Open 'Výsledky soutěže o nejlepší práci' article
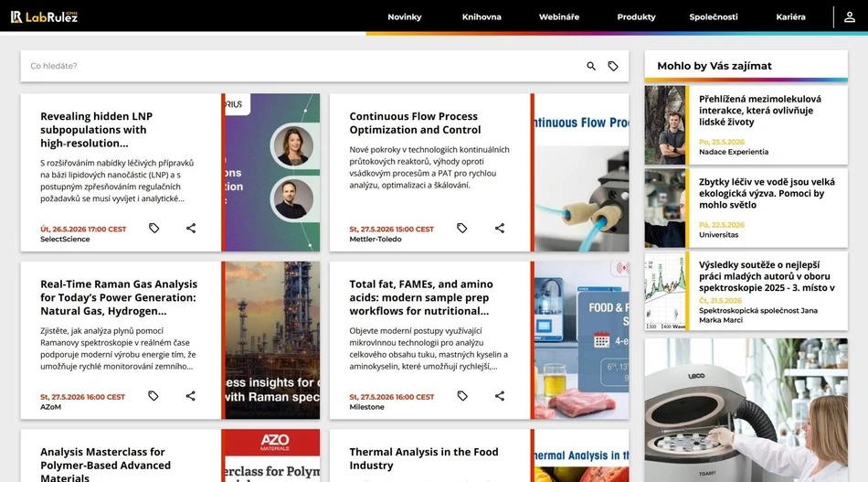The image size is (868, 482). [767, 276]
